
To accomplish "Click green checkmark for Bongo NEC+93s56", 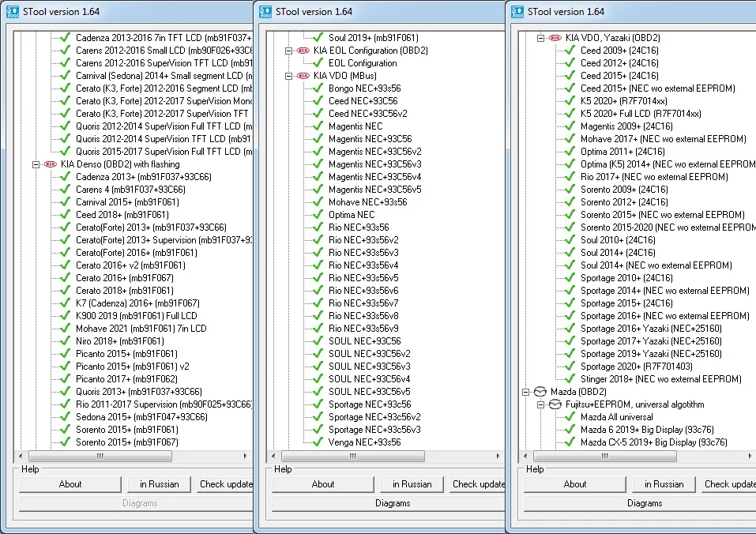I will coord(318,88).
